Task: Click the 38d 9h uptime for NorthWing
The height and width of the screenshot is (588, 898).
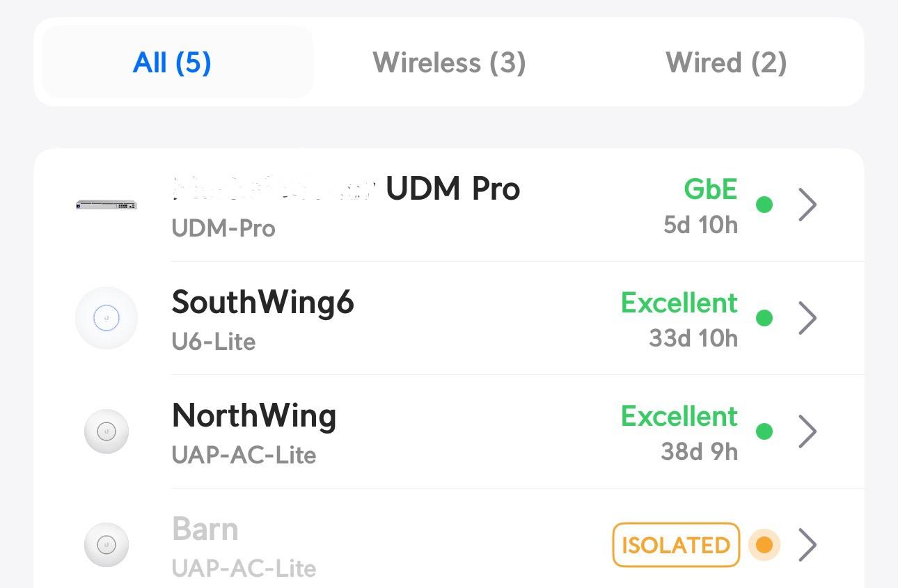Action: click(698, 451)
